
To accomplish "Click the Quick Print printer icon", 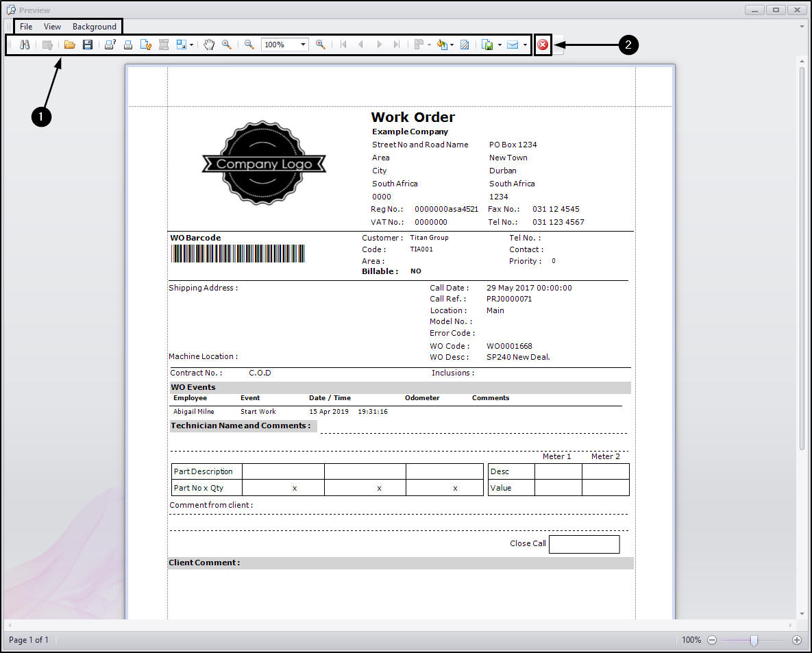I will pos(128,45).
